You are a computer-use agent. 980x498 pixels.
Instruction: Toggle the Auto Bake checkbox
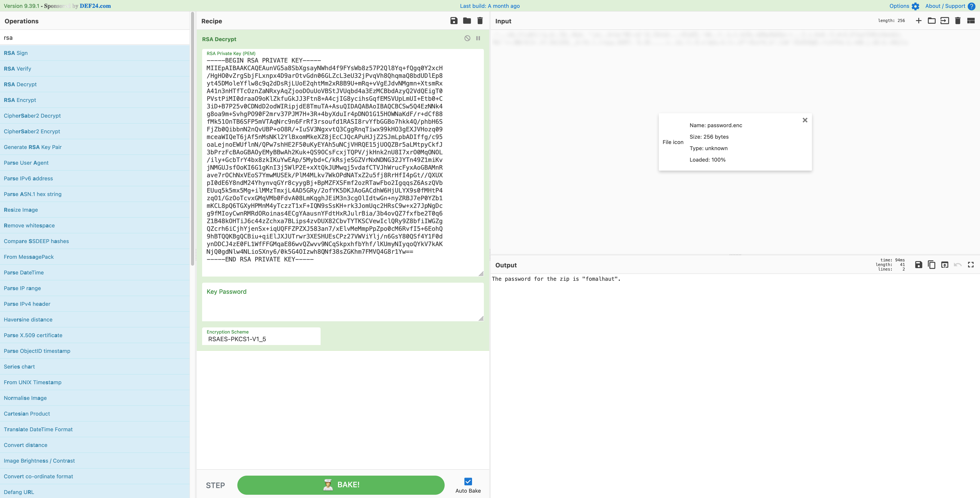468,481
